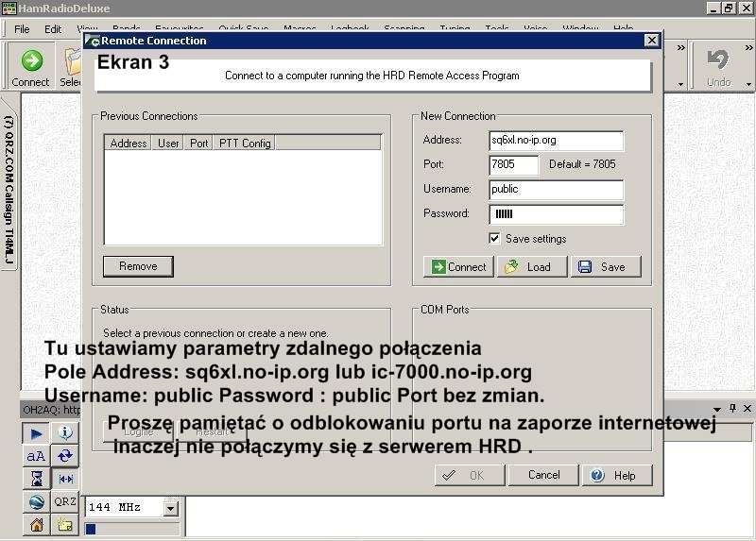756x541 pixels.
Task: Click the Port column header
Action: [x=198, y=144]
